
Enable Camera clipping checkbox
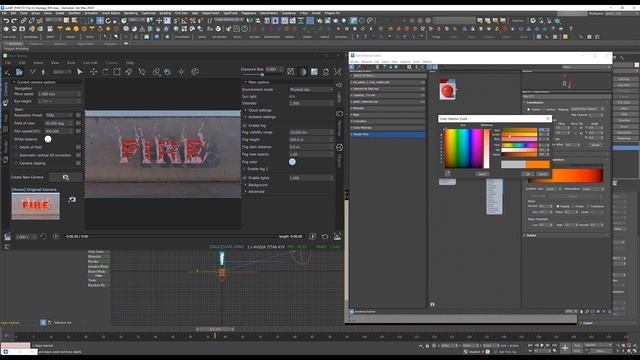pos(17,163)
